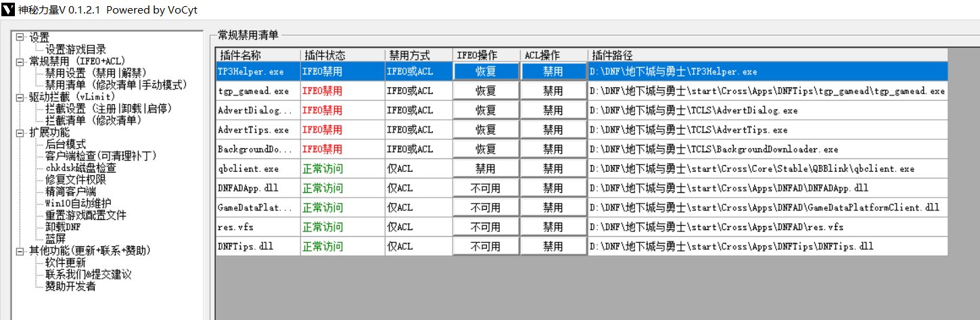The height and width of the screenshot is (320, 980).
Task: Select the TP3Helper.exe name cell
Action: click(258, 71)
